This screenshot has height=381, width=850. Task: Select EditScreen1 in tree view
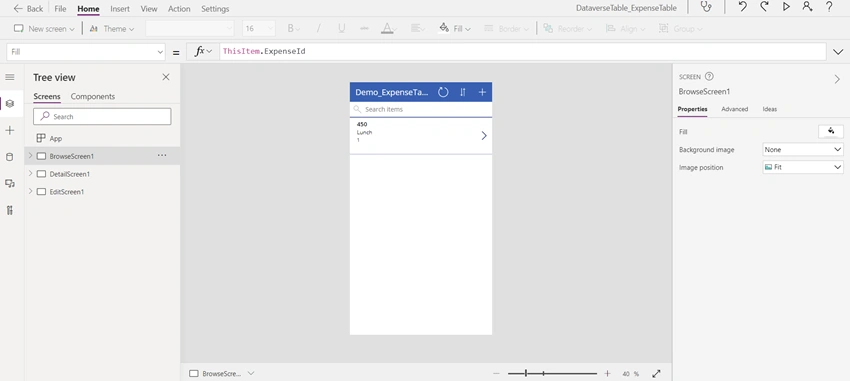click(67, 192)
